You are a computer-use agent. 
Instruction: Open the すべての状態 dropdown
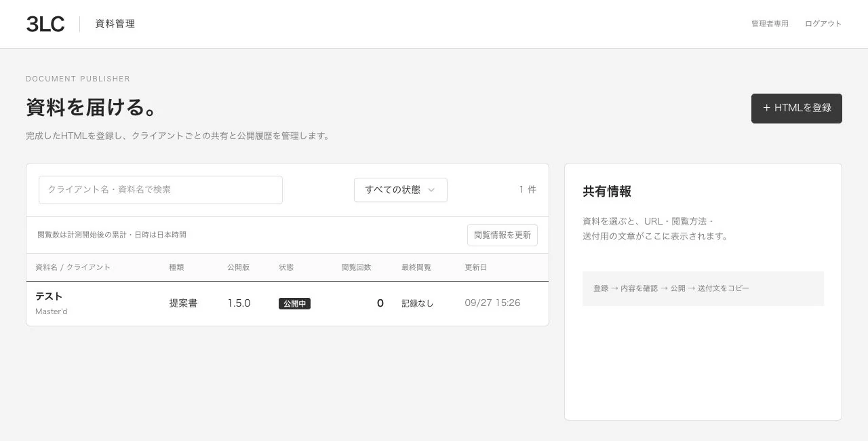[401, 190]
